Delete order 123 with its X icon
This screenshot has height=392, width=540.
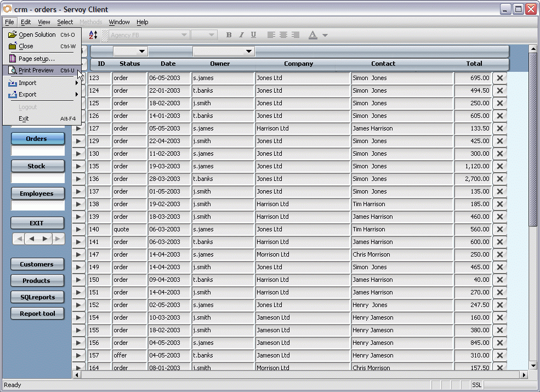click(x=499, y=78)
